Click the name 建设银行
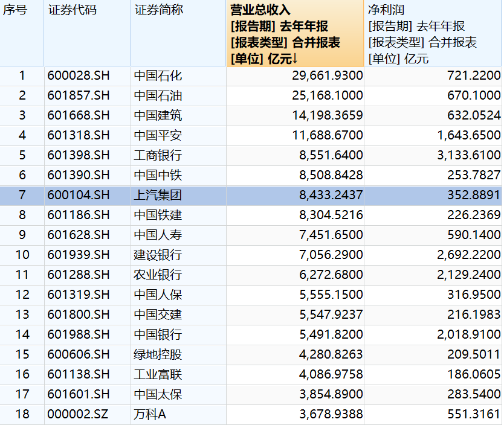 [158, 255]
